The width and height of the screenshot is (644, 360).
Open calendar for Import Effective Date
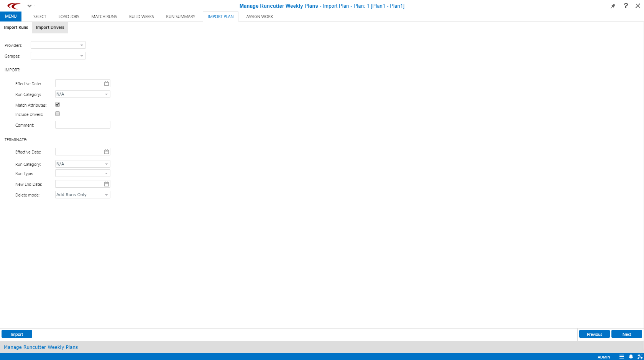[x=106, y=83]
